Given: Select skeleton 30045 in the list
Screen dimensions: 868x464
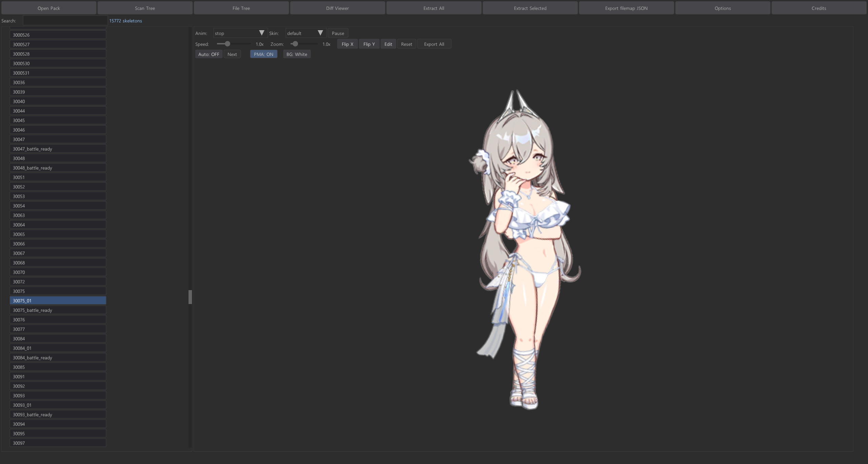Looking at the screenshot, I should point(58,120).
